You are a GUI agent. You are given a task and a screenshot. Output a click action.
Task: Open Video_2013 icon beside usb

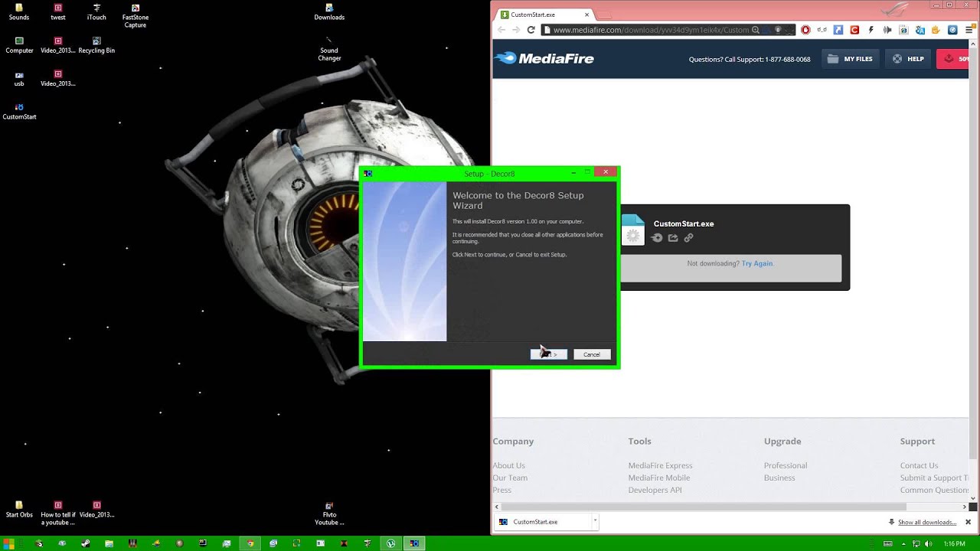58,78
